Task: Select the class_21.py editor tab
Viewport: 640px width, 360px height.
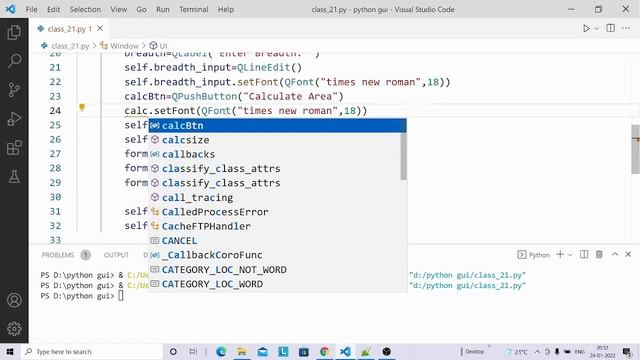Action: [70, 29]
